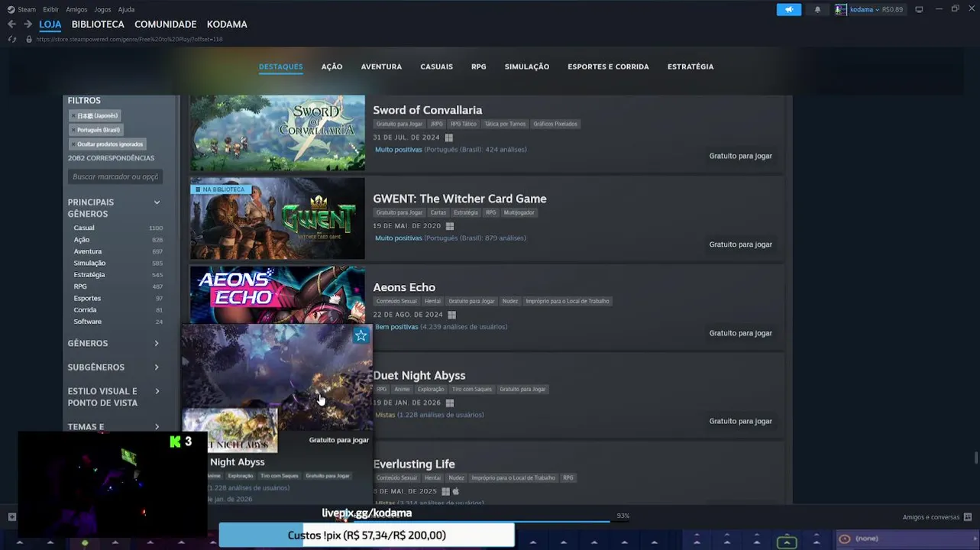Select the Casuais store tab
980x550 pixels.
tap(436, 66)
